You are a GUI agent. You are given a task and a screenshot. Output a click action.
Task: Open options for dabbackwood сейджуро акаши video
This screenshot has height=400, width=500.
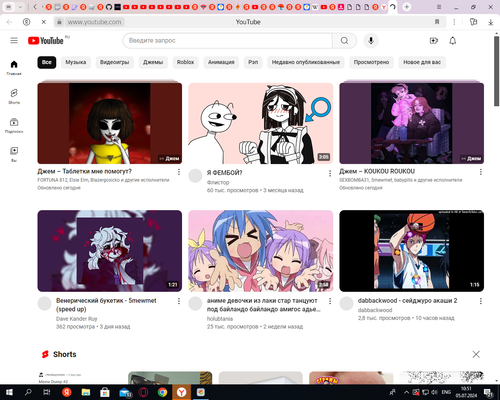480,301
